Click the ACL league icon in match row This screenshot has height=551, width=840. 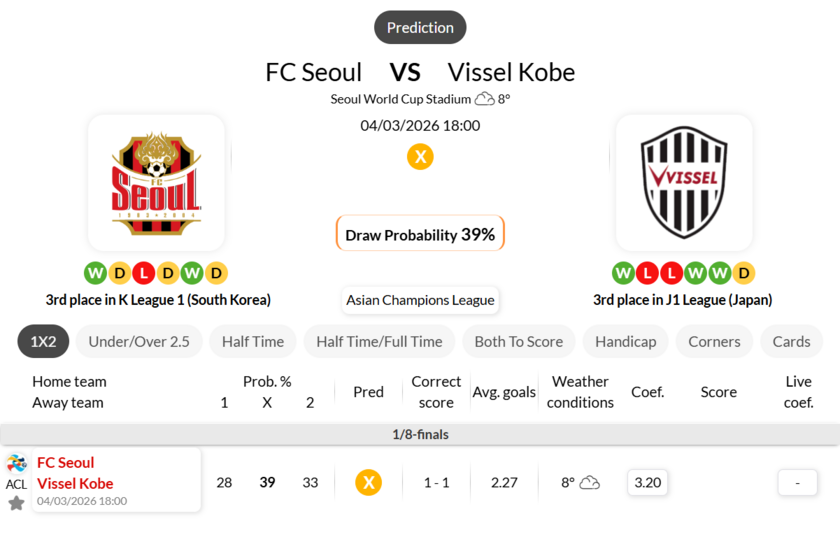[16, 464]
